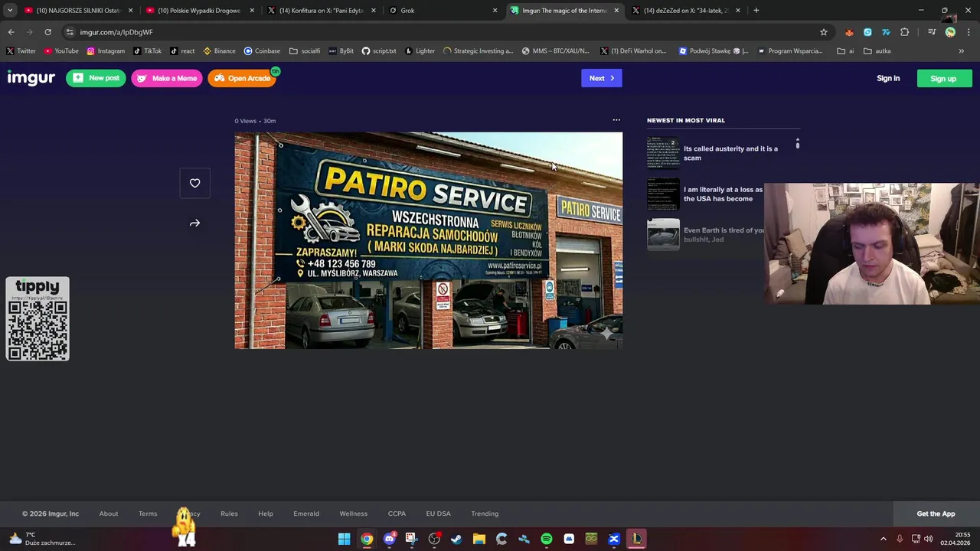
Task: Open Chrome from the taskbar
Action: (367, 539)
